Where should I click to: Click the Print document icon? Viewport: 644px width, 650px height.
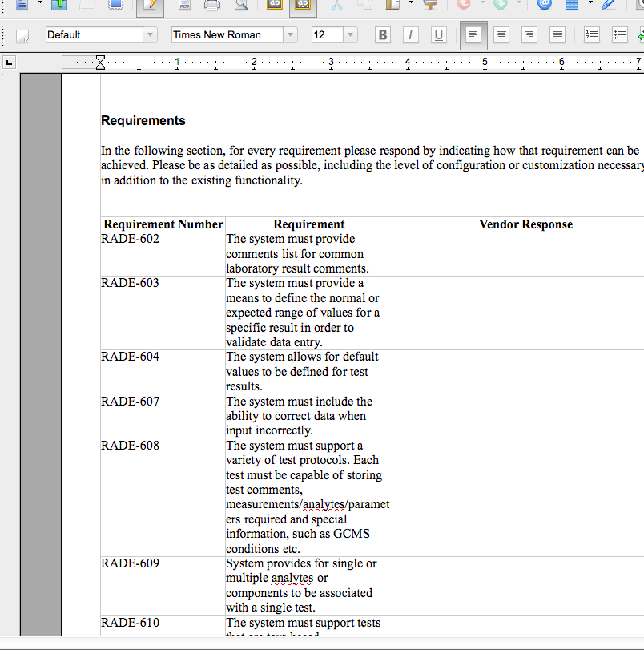[x=212, y=5]
